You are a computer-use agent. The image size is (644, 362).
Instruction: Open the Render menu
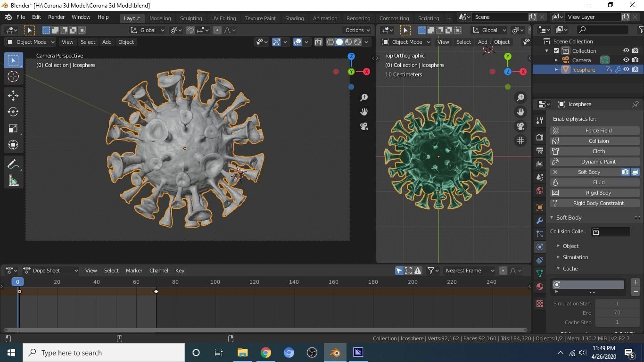pyautogui.click(x=56, y=17)
